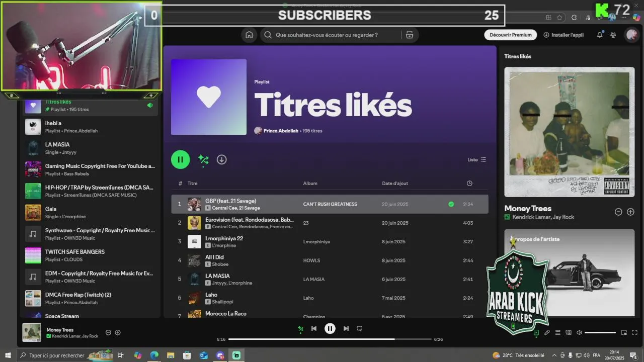The width and height of the screenshot is (644, 362).
Task: Click Money Trees album cover in right panel
Action: [570, 132]
